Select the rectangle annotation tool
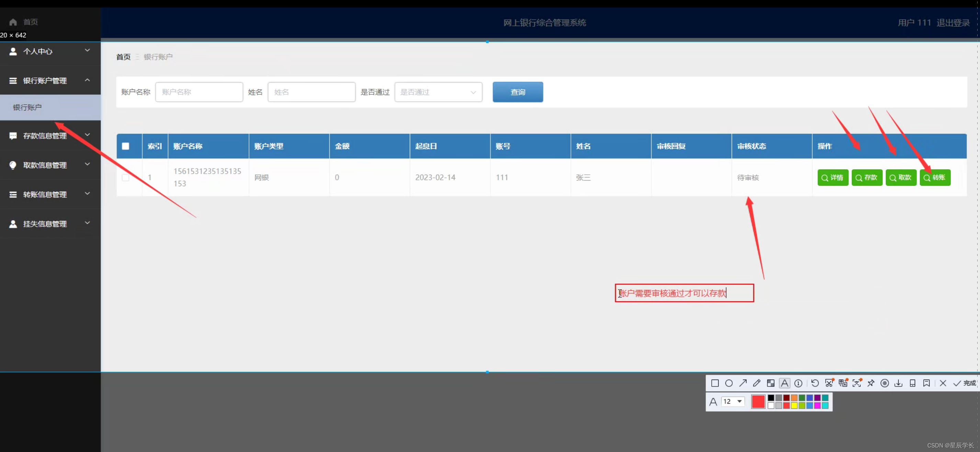The image size is (980, 452). coord(715,383)
